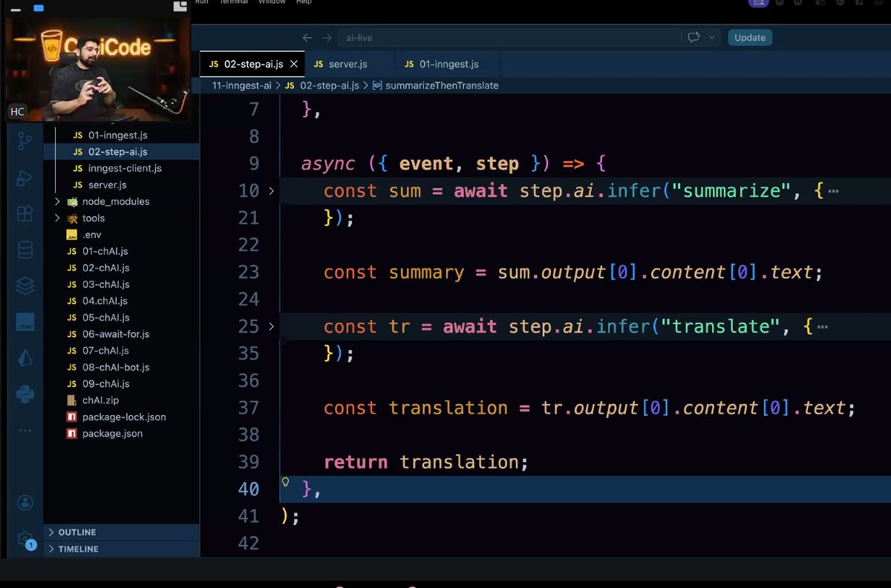This screenshot has height=588, width=891.
Task: Click the 11-inngest-ai breadcrumb
Action: [x=243, y=85]
